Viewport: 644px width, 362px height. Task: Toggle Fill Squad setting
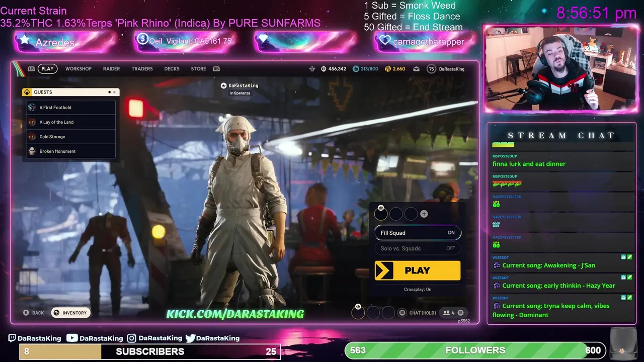point(418,233)
